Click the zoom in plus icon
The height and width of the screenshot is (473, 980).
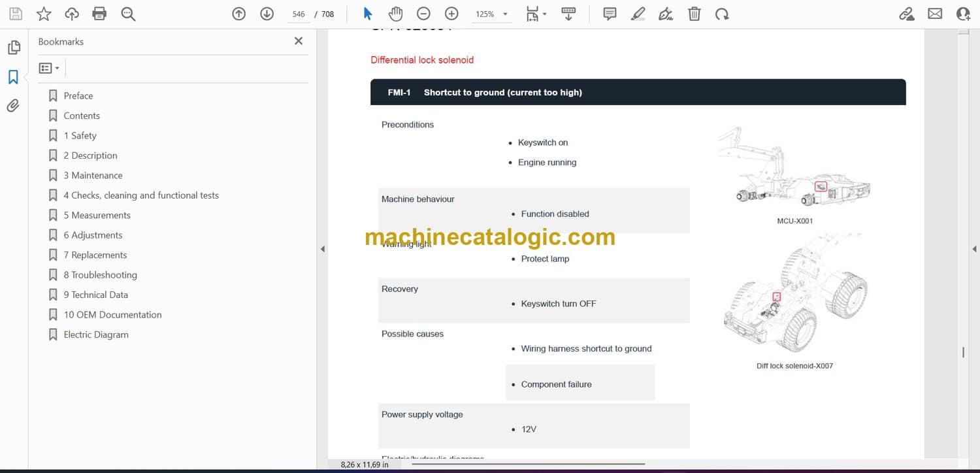(451, 14)
